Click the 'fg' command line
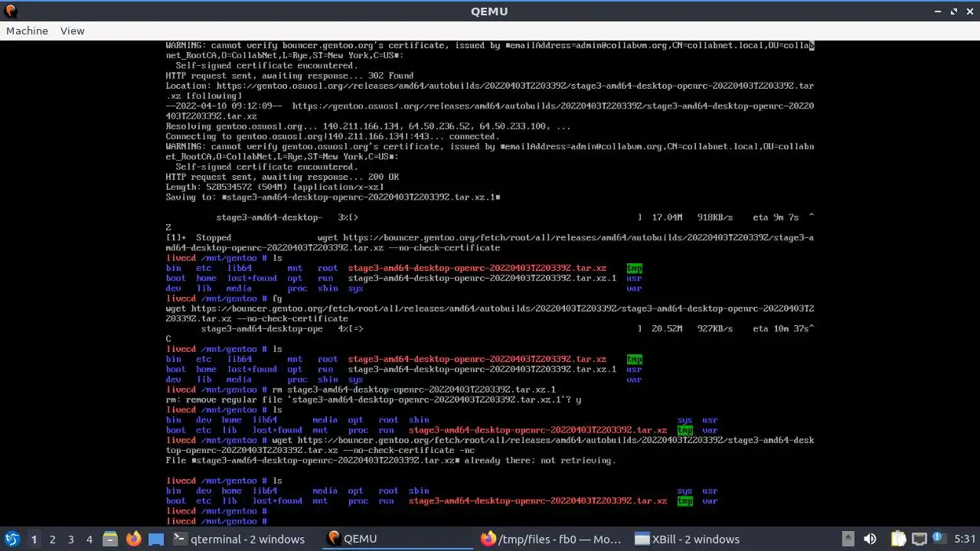 (x=224, y=298)
